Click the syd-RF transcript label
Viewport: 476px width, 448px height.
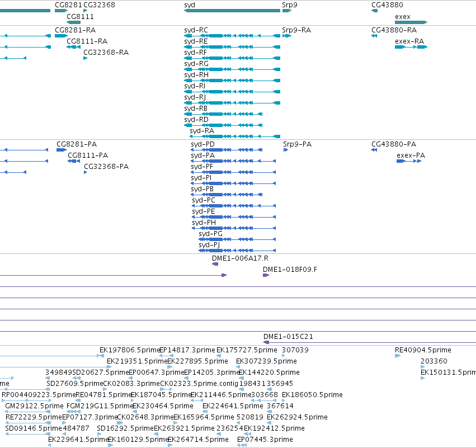click(x=195, y=53)
